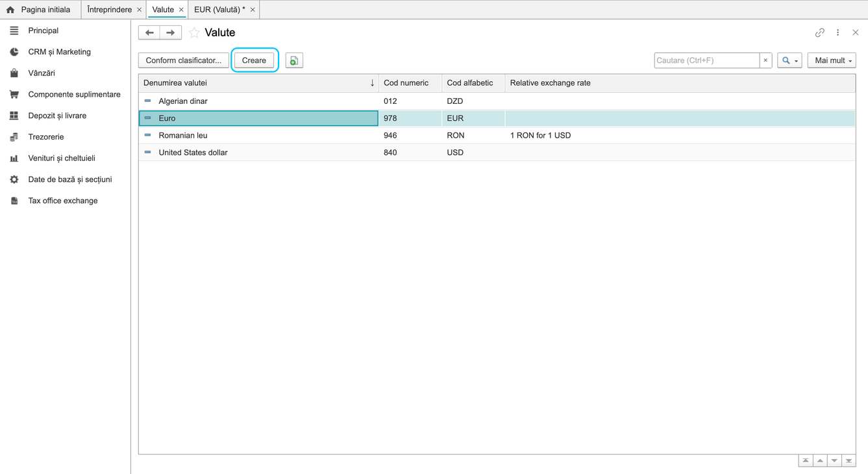Select the Romanian leu row
Viewport: 868px width, 474px height.
point(497,136)
